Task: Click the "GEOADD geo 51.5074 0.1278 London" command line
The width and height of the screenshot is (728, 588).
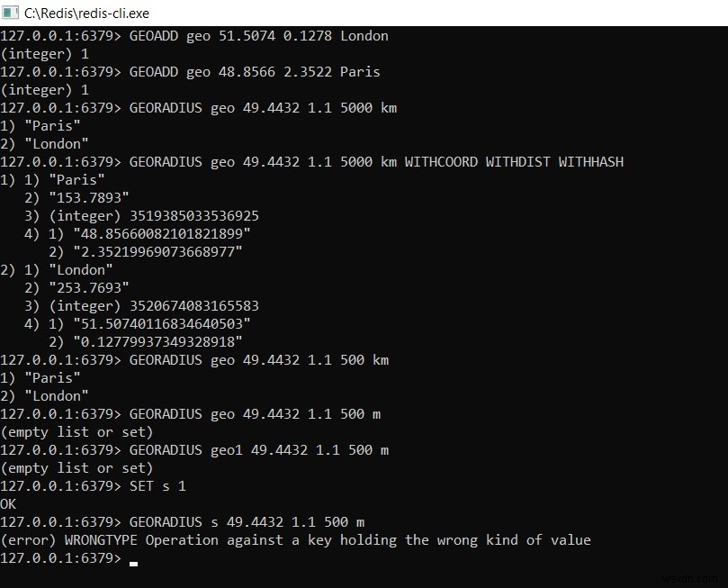Action: 194,36
